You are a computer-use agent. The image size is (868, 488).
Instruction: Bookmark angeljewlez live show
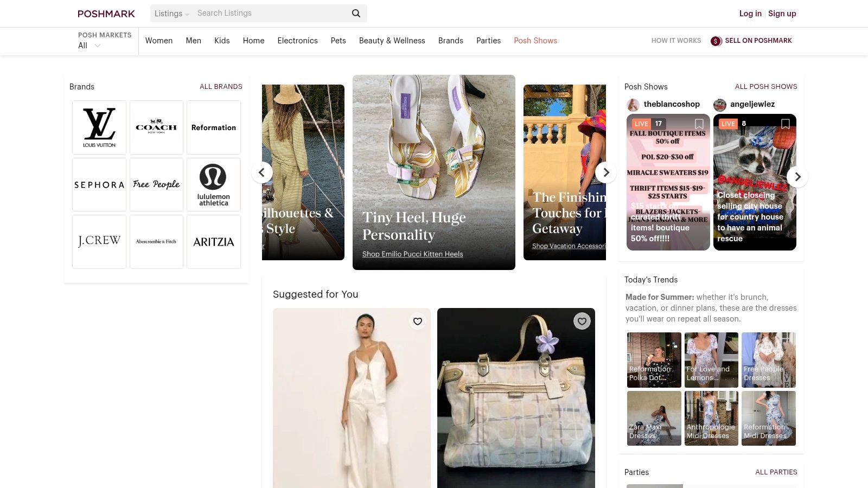tap(785, 124)
